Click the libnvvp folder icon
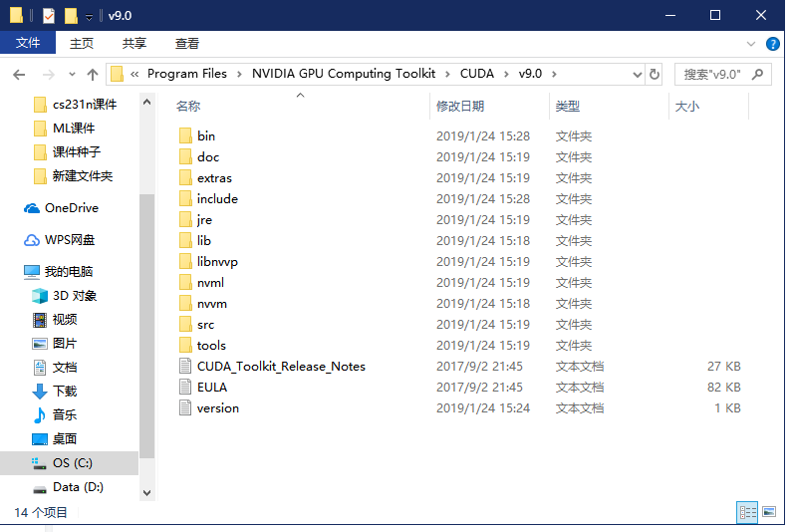Image resolution: width=792 pixels, height=532 pixels. [185, 262]
